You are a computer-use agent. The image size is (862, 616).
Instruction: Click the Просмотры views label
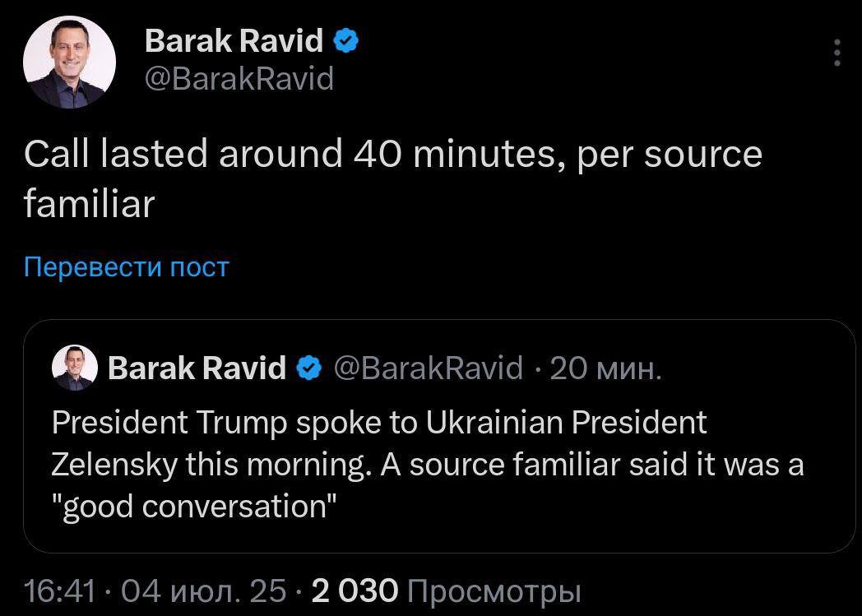click(494, 591)
